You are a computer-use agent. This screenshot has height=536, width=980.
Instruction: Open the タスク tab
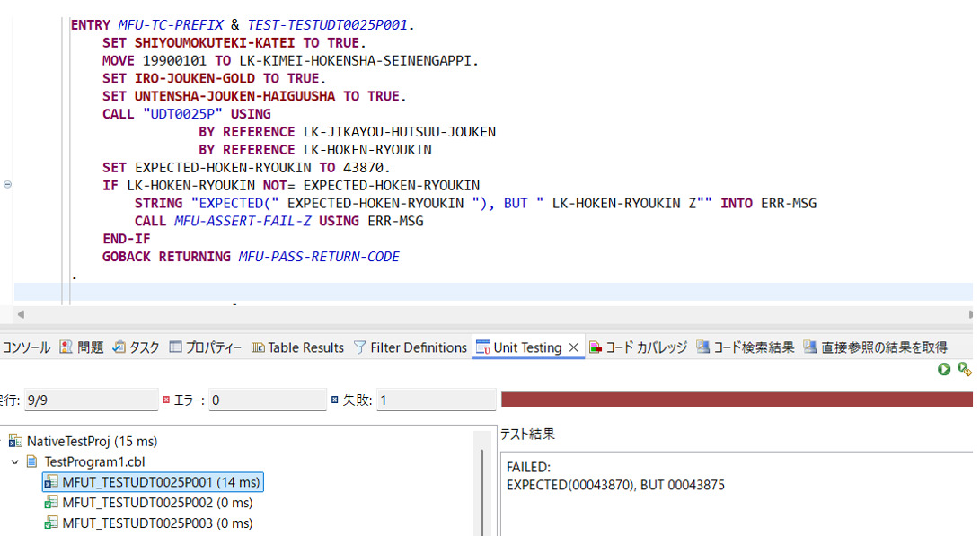point(126,347)
